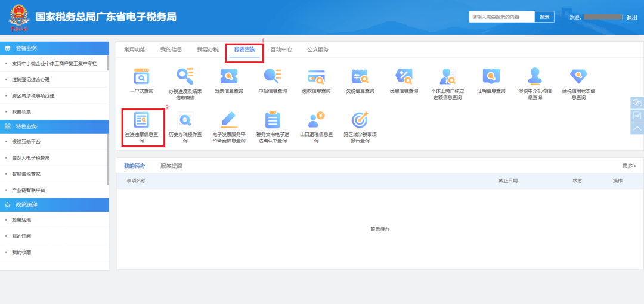Switch to 服务提醒 tab

tap(171, 166)
